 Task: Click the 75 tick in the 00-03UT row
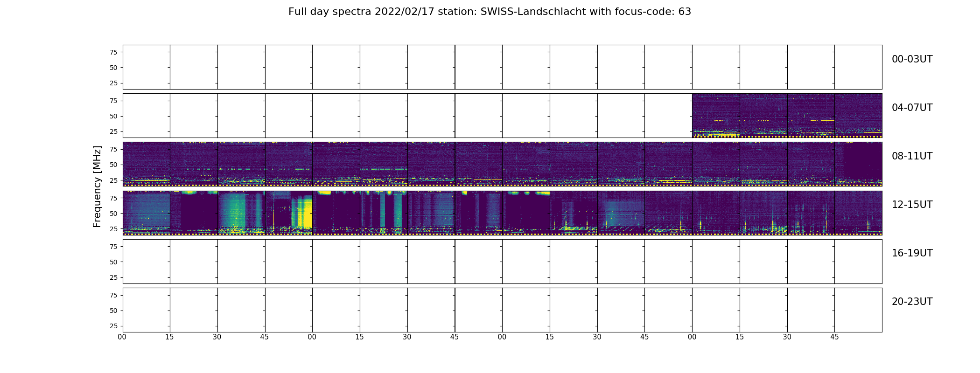[x=113, y=52]
